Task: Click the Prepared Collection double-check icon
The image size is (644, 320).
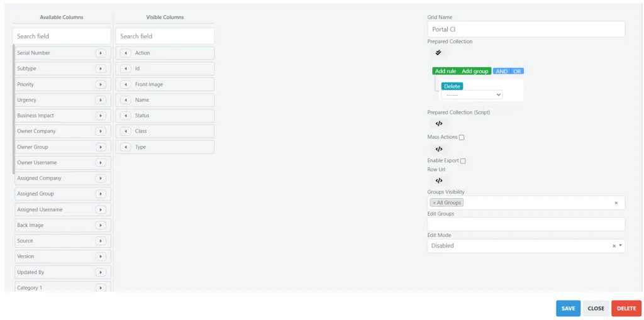Action: click(x=438, y=53)
